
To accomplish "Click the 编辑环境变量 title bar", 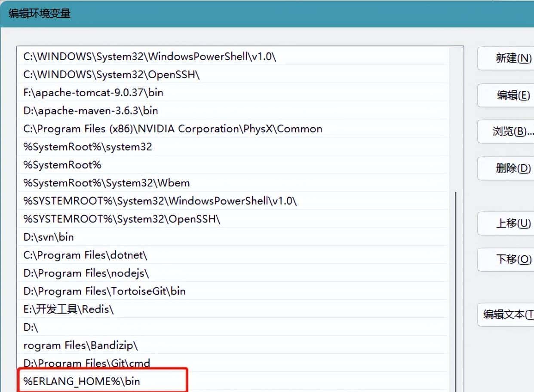I will [x=258, y=13].
